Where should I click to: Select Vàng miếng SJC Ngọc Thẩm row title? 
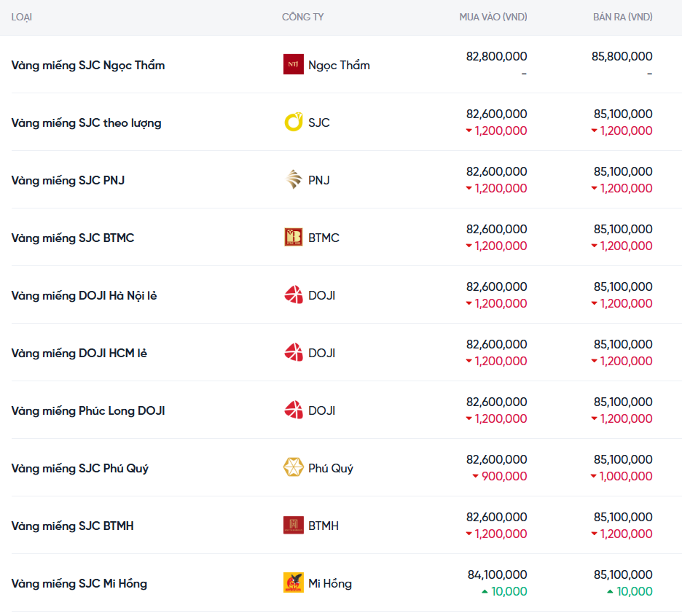[88, 66]
